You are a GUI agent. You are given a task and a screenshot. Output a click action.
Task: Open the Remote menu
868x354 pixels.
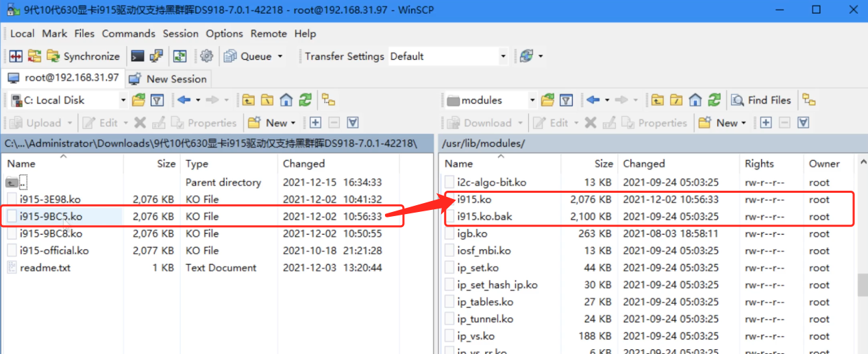click(269, 34)
